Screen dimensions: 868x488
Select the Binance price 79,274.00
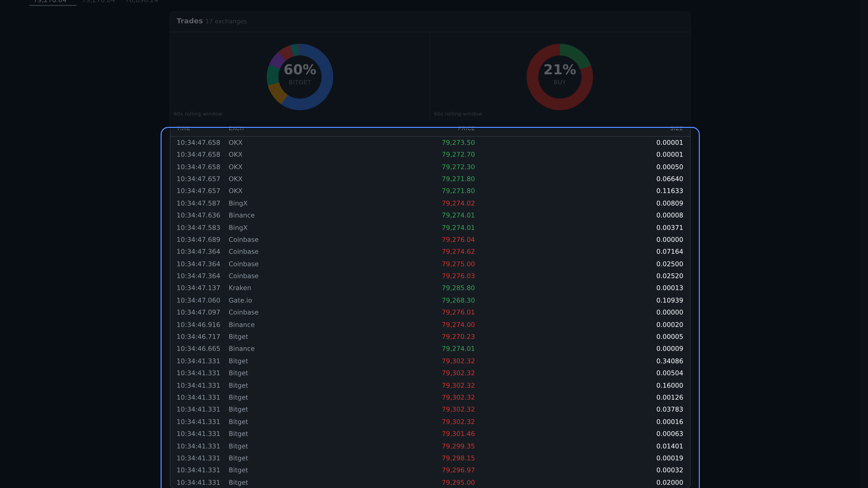[458, 325]
